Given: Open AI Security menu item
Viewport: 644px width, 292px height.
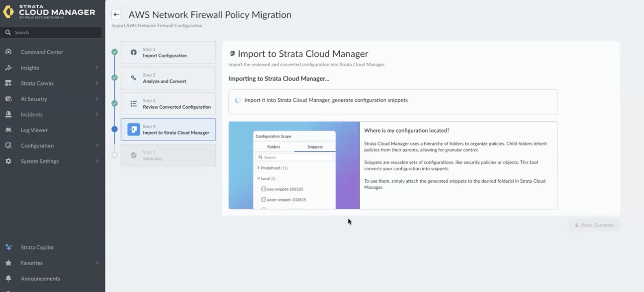Looking at the screenshot, I should 34,99.
